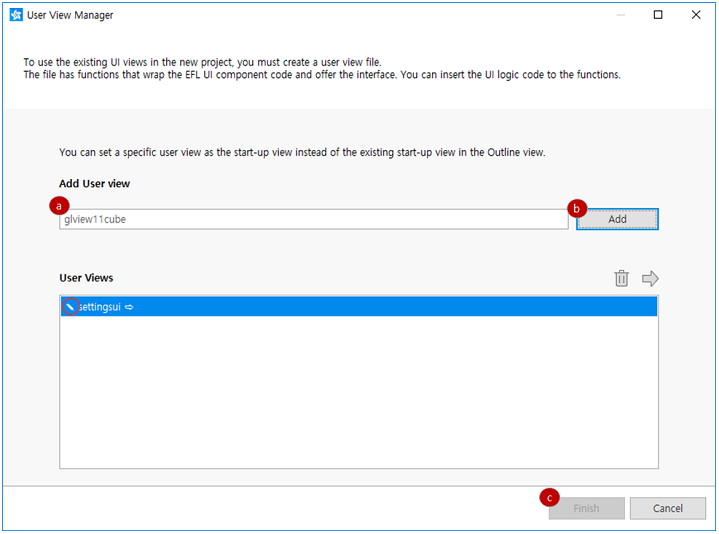The width and height of the screenshot is (719, 534).
Task: Click the Finish button
Action: point(586,508)
